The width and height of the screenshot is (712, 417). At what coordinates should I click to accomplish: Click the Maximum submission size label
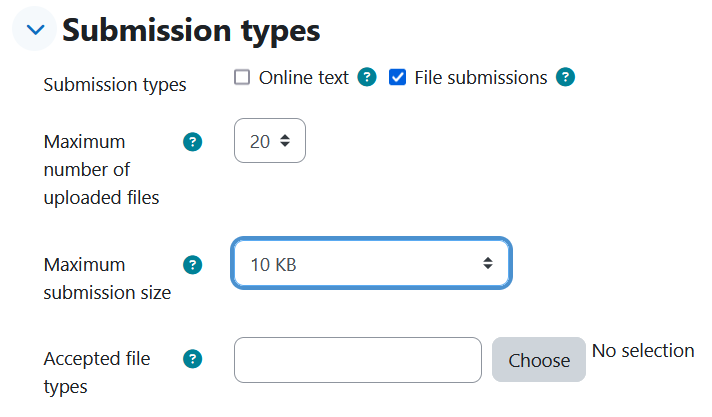coord(107,278)
